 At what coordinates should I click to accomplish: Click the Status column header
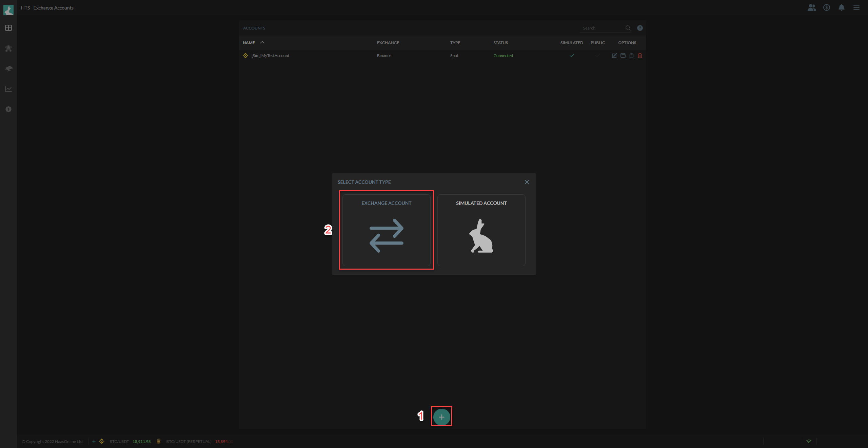click(500, 43)
